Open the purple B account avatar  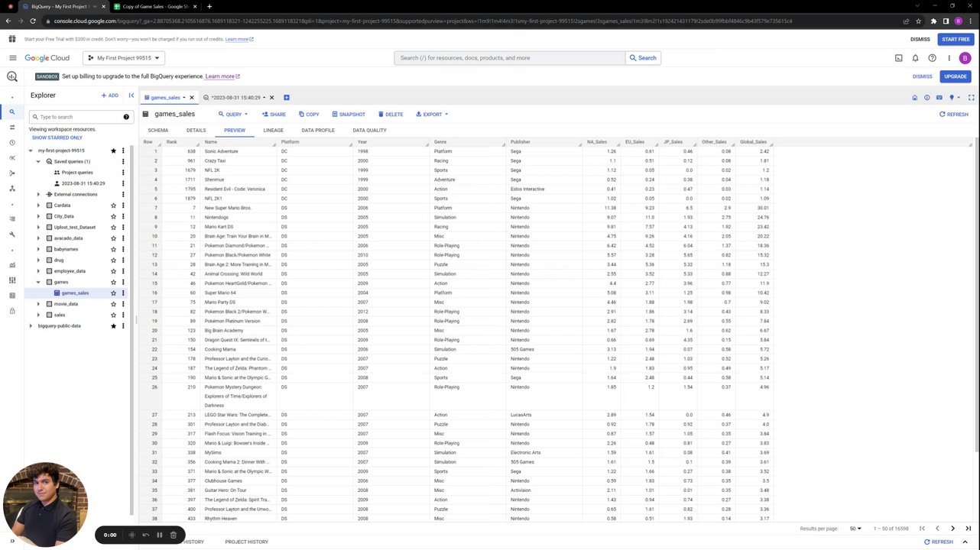tap(965, 58)
